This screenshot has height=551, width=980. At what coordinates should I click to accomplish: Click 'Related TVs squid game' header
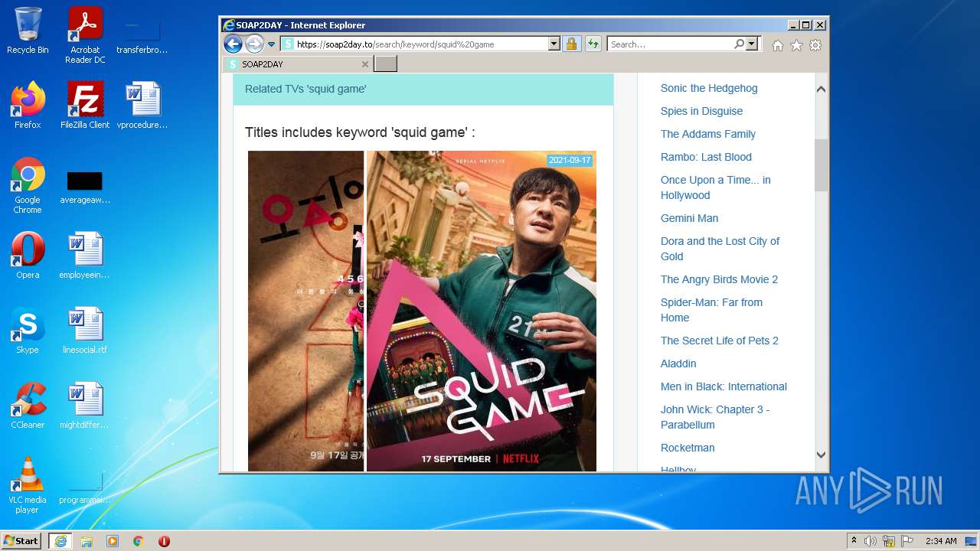click(x=305, y=89)
